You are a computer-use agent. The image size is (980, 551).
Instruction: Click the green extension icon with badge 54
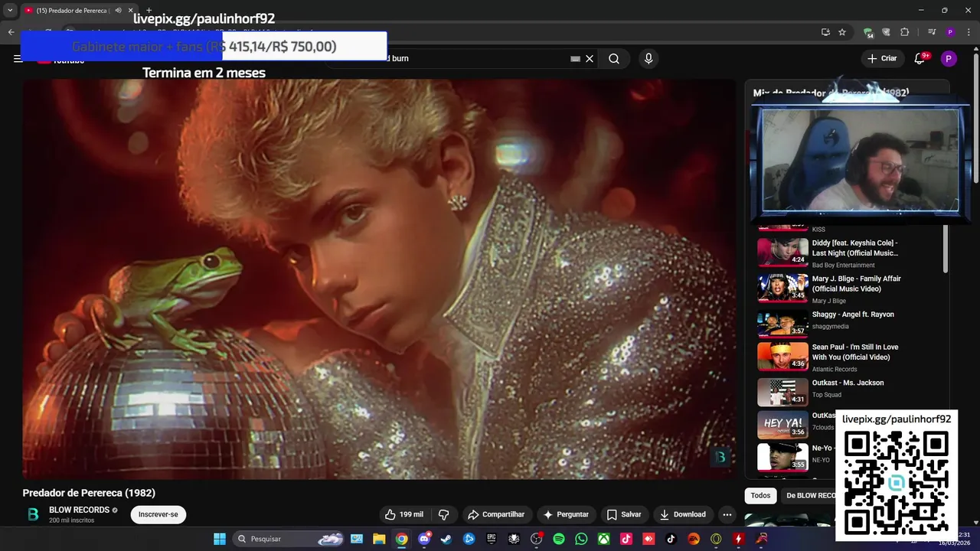click(x=868, y=33)
